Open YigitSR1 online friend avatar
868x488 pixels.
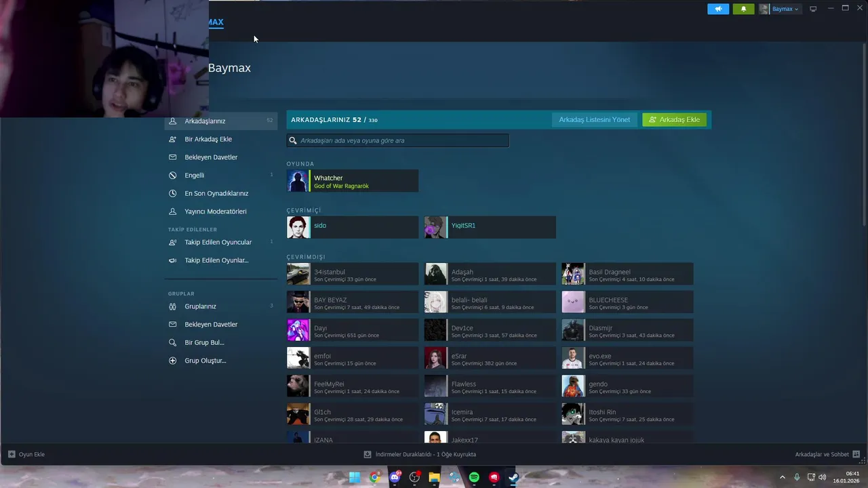435,228
